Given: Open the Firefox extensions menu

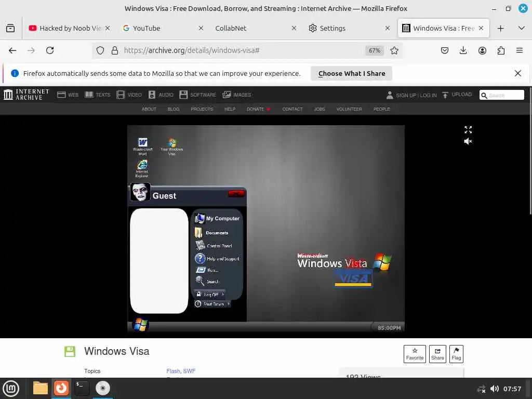Looking at the screenshot, I should pyautogui.click(x=501, y=50).
